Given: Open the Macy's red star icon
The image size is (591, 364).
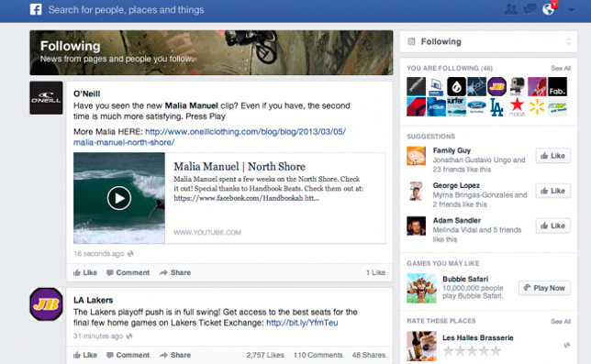Looking at the screenshot, I should pos(518,107).
